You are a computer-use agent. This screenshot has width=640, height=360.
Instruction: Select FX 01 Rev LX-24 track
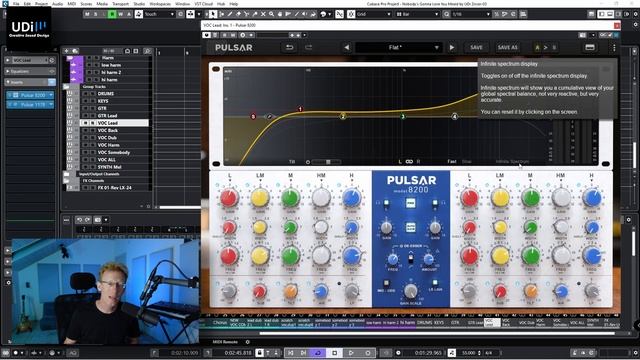(x=114, y=188)
